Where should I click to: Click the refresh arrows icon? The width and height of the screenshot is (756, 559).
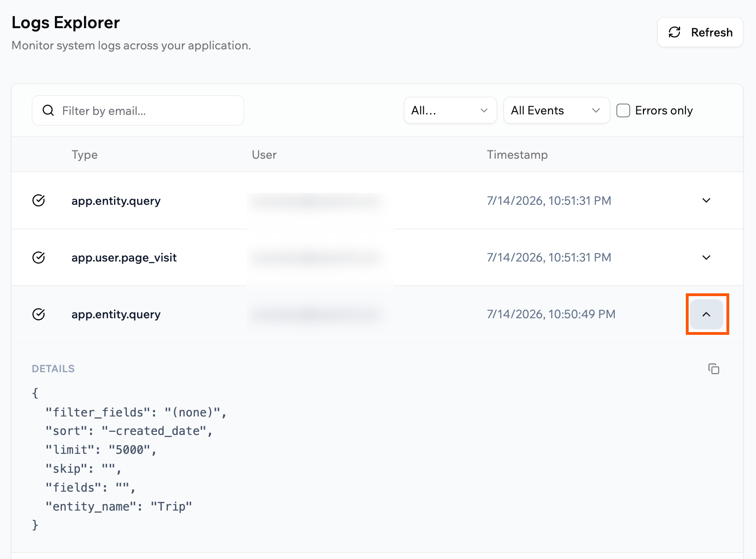pyautogui.click(x=675, y=32)
